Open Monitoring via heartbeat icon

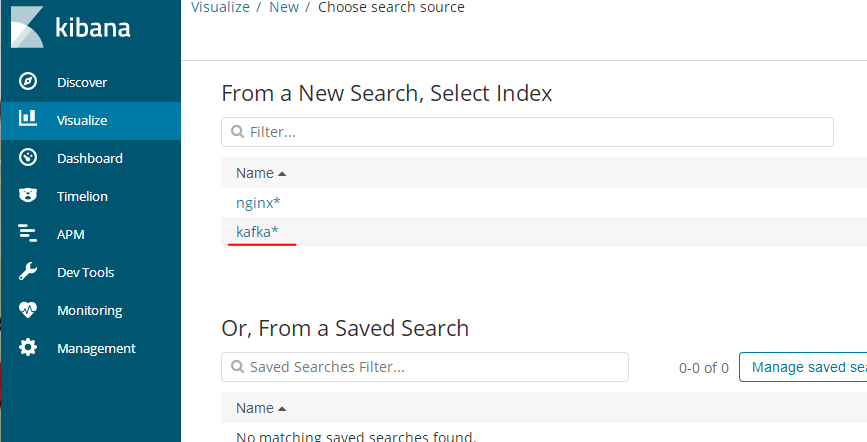(28, 310)
